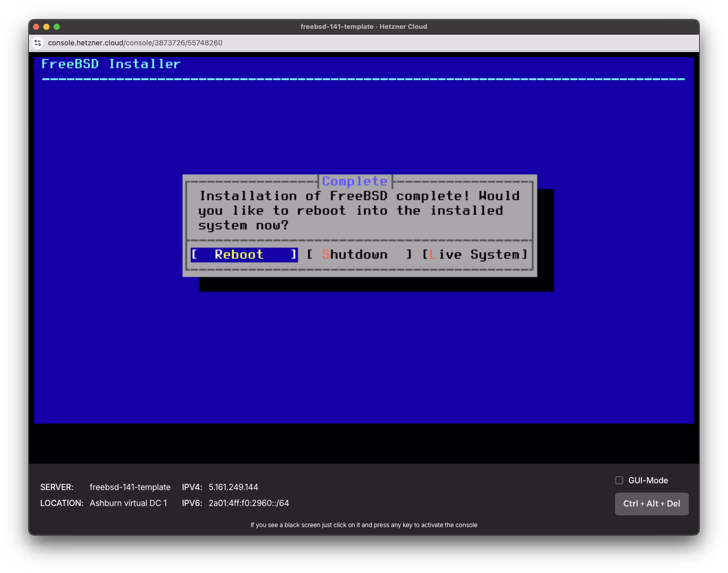Click the browser address bar URL
Viewport: 728px width, 573px height.
135,43
